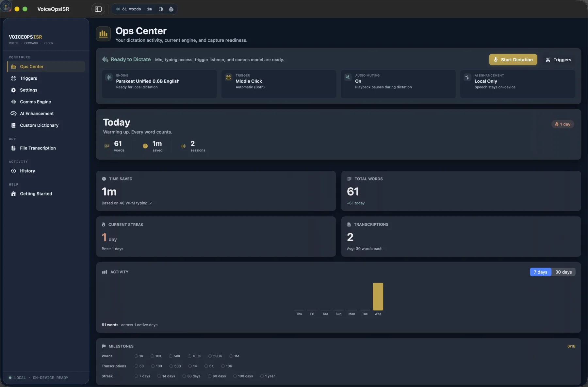Click the Wed activity bar
Screen dimensions: 588x387
[x=378, y=297]
